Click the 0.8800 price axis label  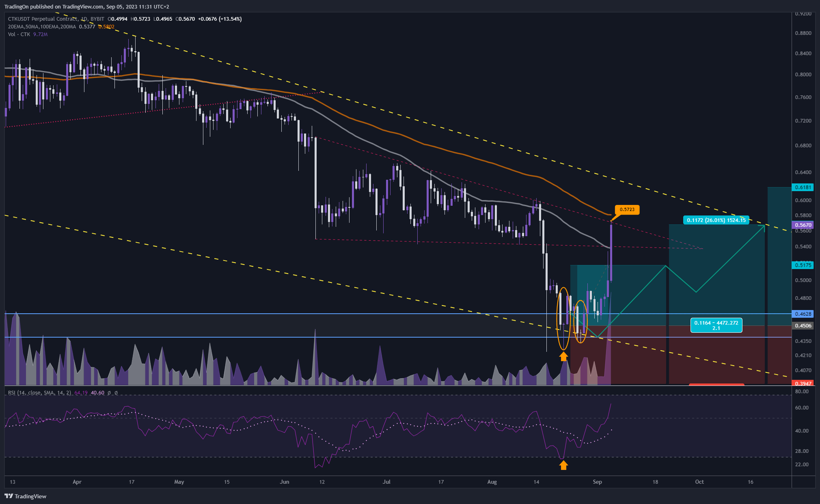[x=803, y=33]
